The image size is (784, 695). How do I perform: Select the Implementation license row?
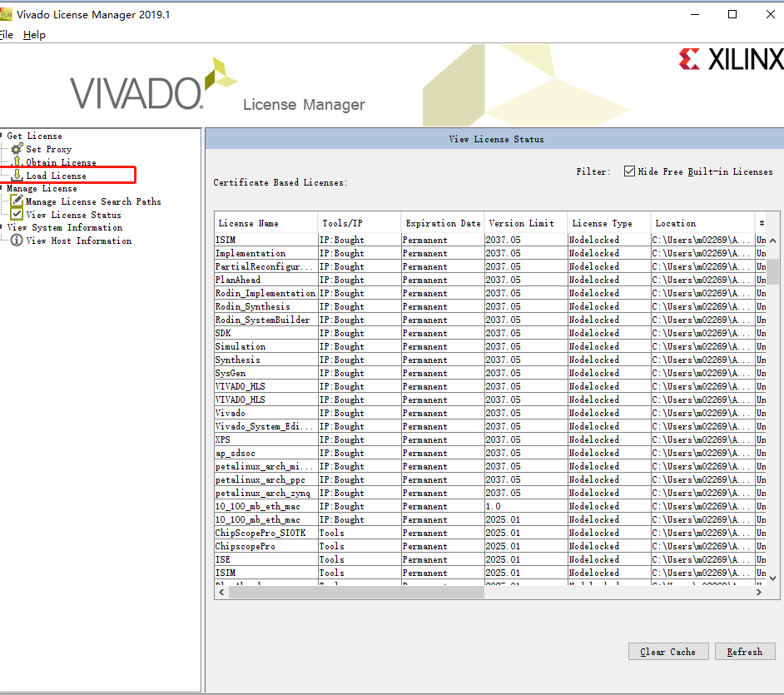[x=490, y=254]
